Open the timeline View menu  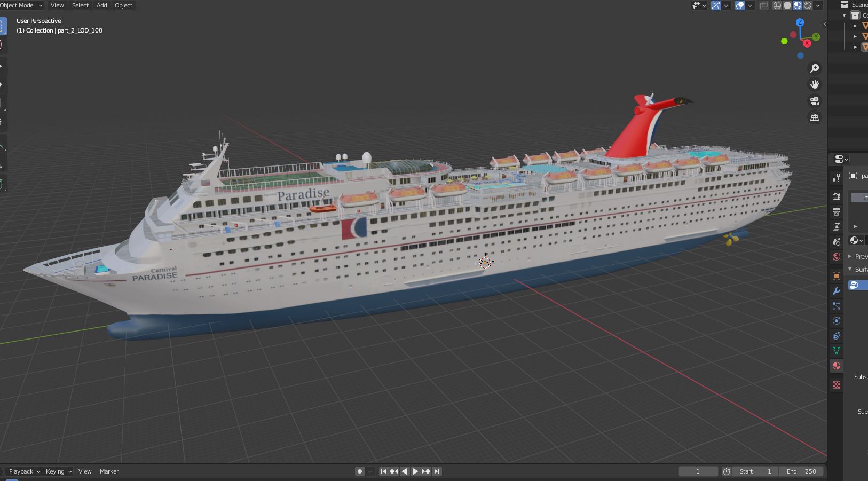[85, 471]
